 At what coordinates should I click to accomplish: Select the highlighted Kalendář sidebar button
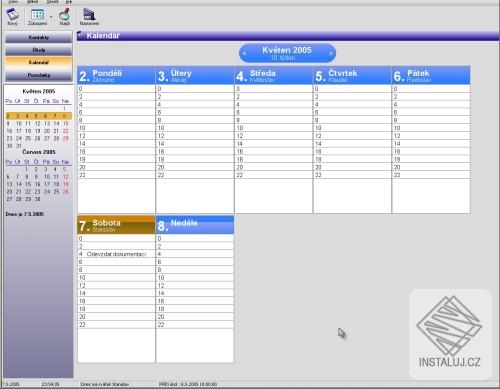[39, 62]
